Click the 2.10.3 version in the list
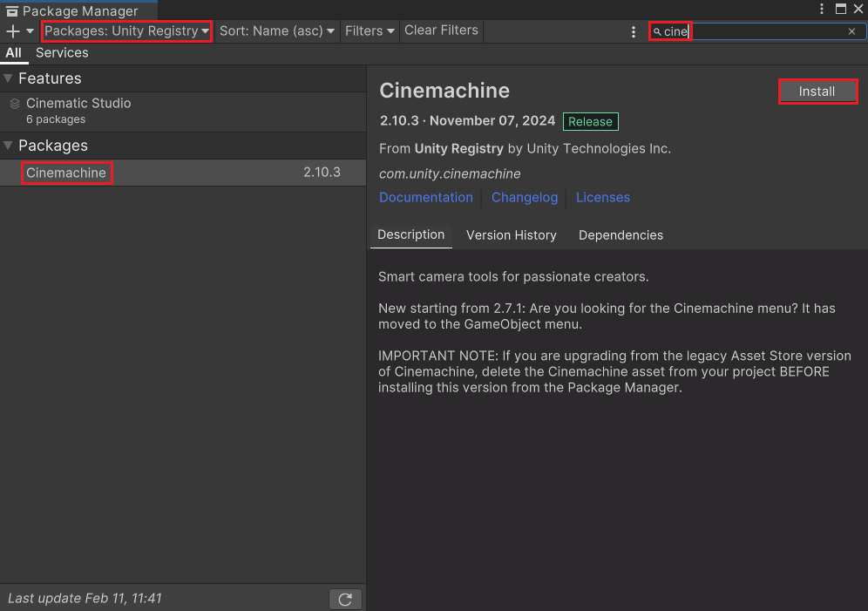The width and height of the screenshot is (868, 611). point(322,172)
